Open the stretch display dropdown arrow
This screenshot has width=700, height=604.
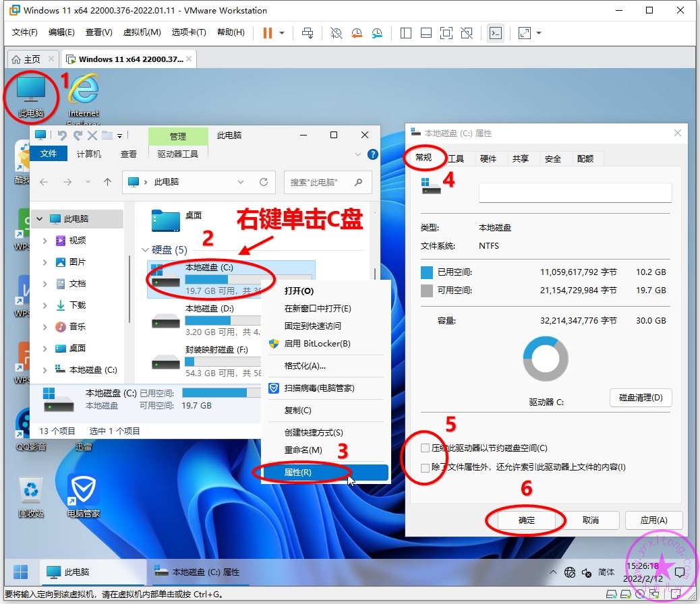pyautogui.click(x=539, y=32)
